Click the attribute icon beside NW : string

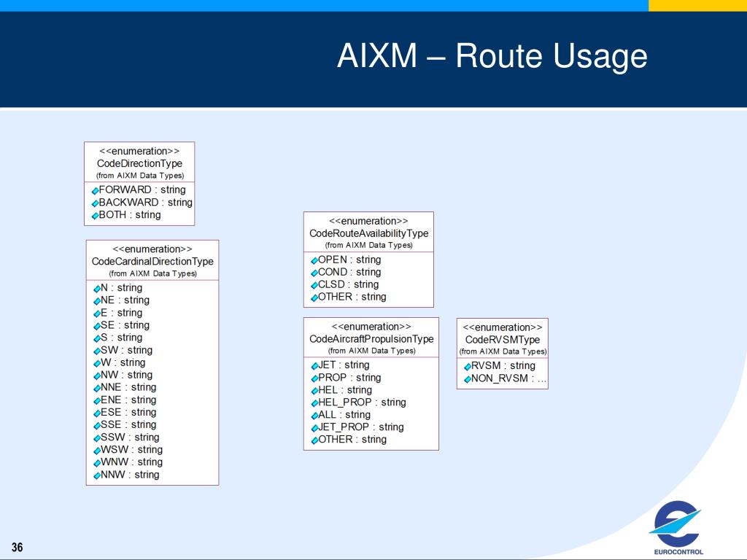pyautogui.click(x=97, y=376)
